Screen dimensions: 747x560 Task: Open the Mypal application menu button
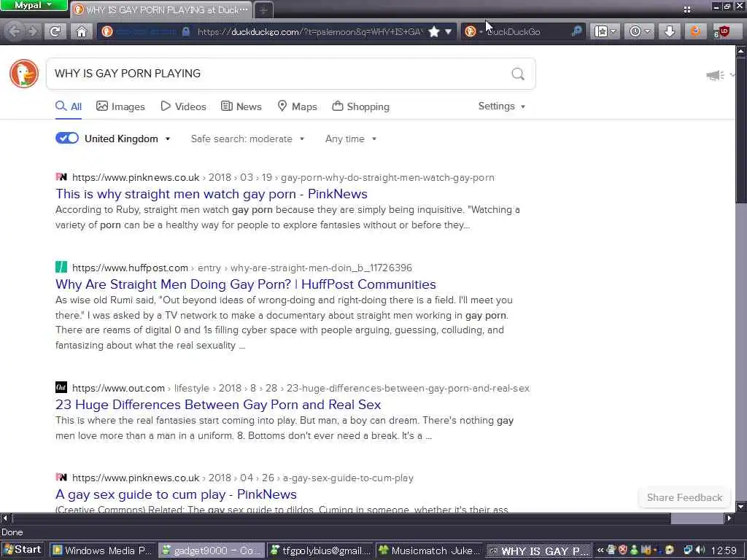click(x=34, y=6)
